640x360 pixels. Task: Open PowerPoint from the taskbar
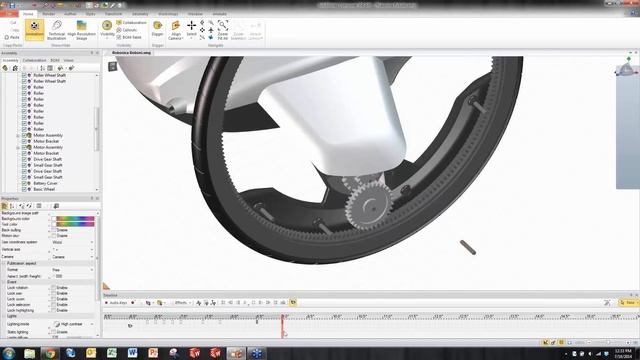pos(153,353)
